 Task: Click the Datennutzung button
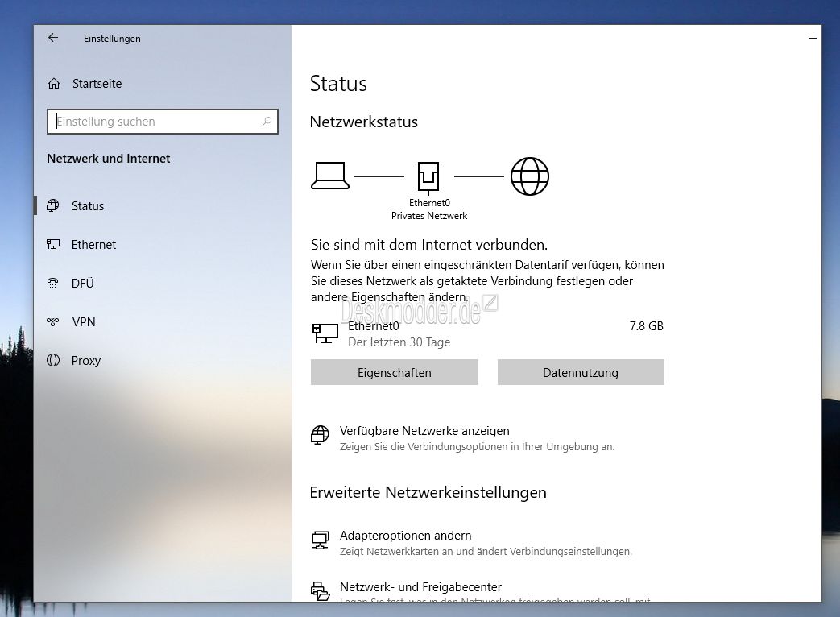pos(581,372)
